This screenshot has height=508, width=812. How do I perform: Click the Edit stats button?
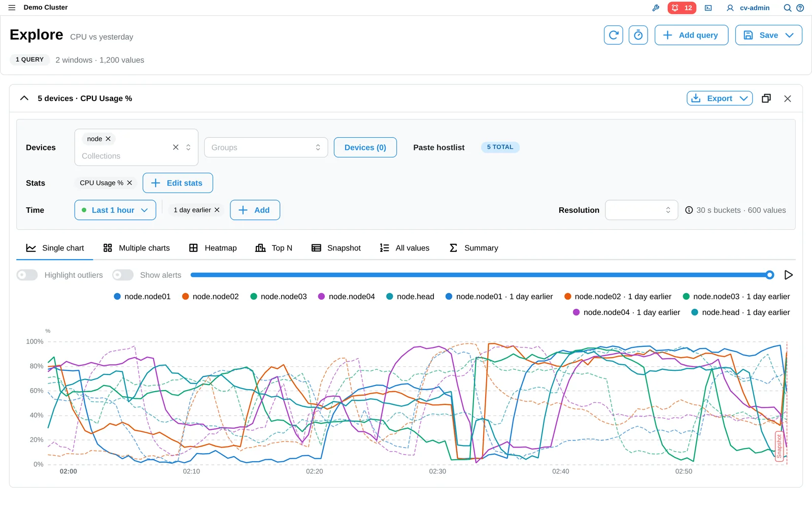178,183
